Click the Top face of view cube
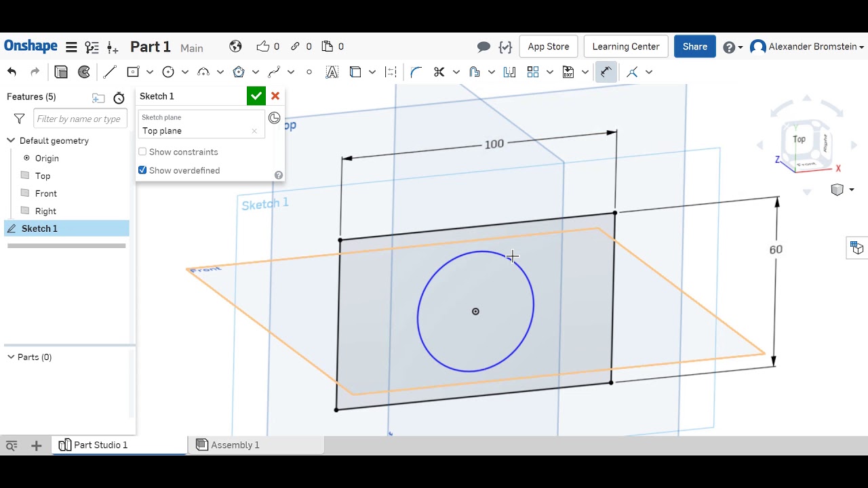868x488 pixels. pos(800,140)
